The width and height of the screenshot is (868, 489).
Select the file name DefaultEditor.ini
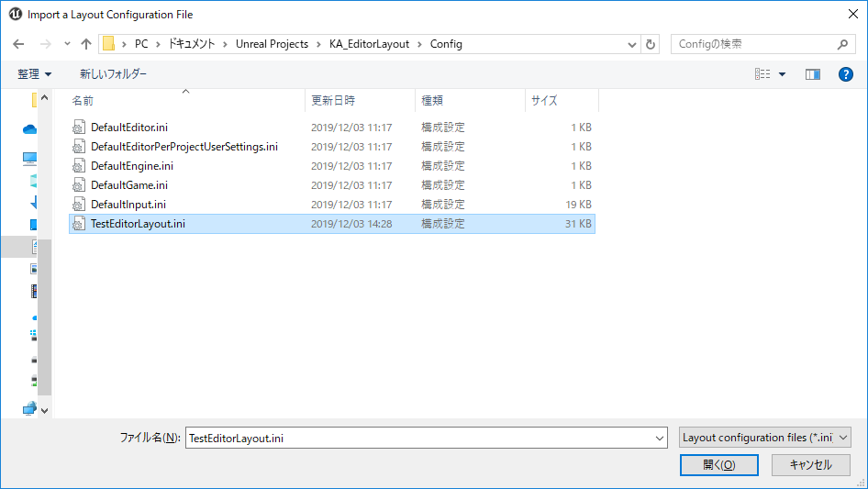129,128
